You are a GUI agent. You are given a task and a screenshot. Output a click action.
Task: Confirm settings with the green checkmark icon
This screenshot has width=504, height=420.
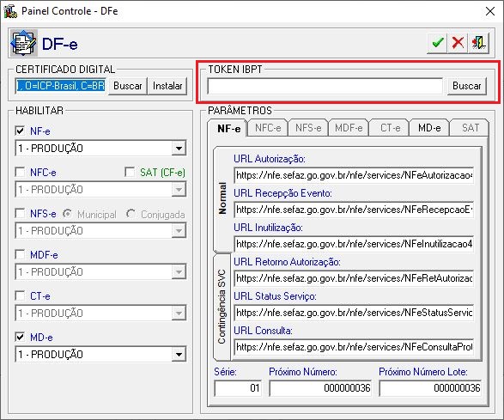click(x=437, y=43)
